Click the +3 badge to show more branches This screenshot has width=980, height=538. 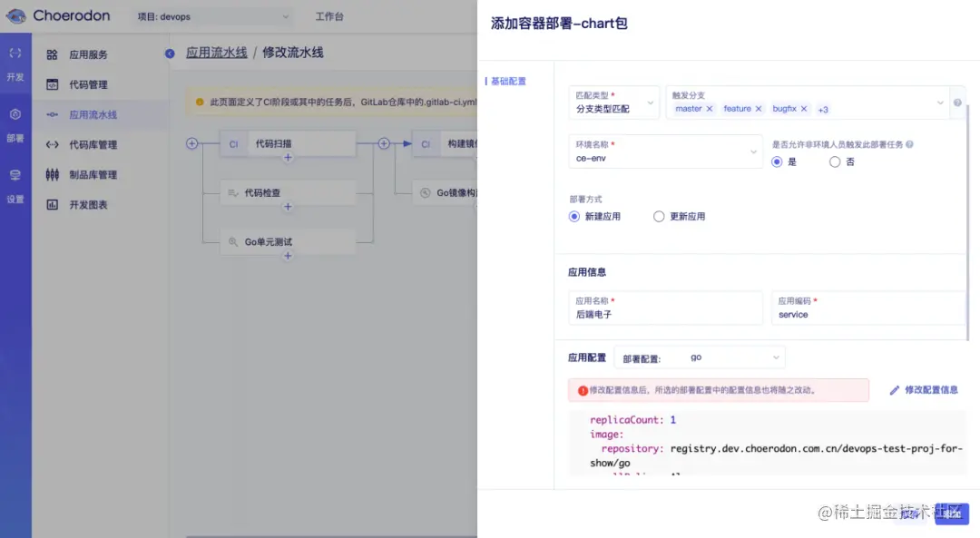822,109
